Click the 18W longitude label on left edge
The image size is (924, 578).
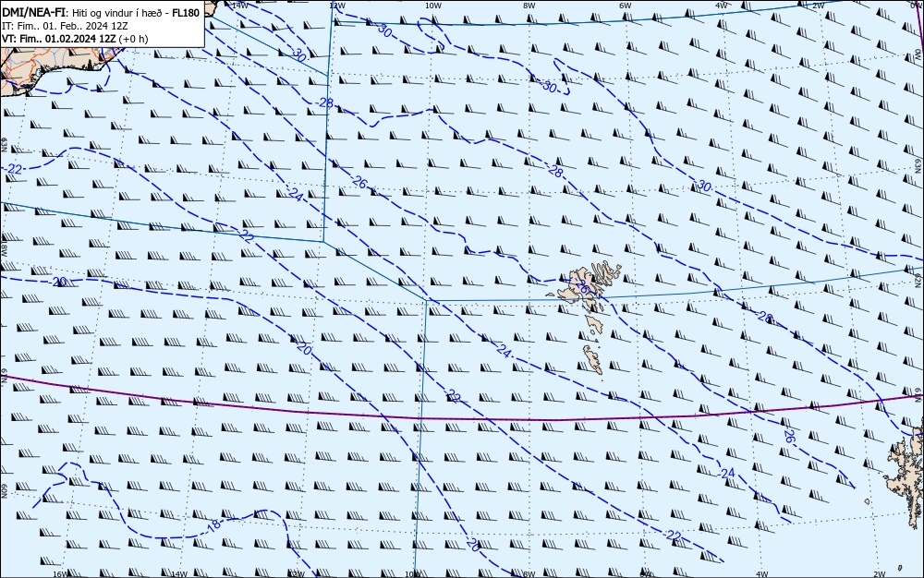4,248
